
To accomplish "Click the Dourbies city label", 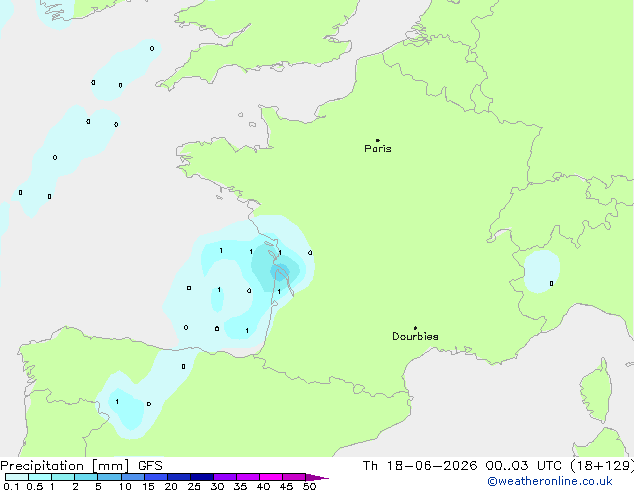I will point(415,336).
